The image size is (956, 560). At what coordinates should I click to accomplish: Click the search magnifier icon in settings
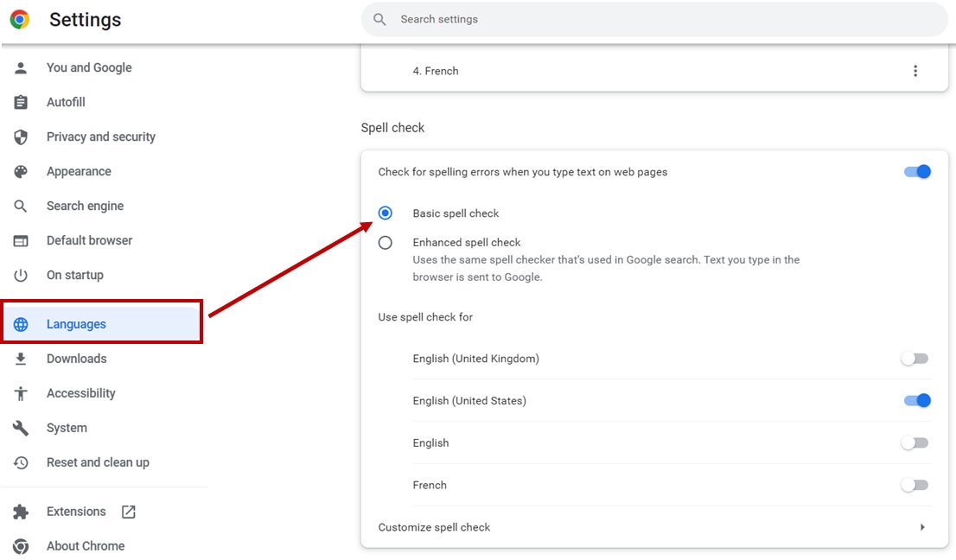tap(379, 19)
